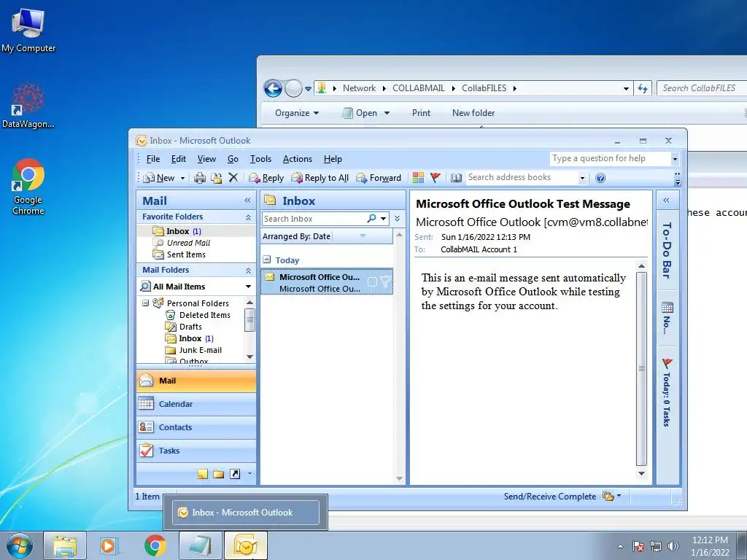Viewport: 747px width, 560px height.
Task: Click refresh icon in CollabFILES address bar
Action: pyautogui.click(x=643, y=88)
